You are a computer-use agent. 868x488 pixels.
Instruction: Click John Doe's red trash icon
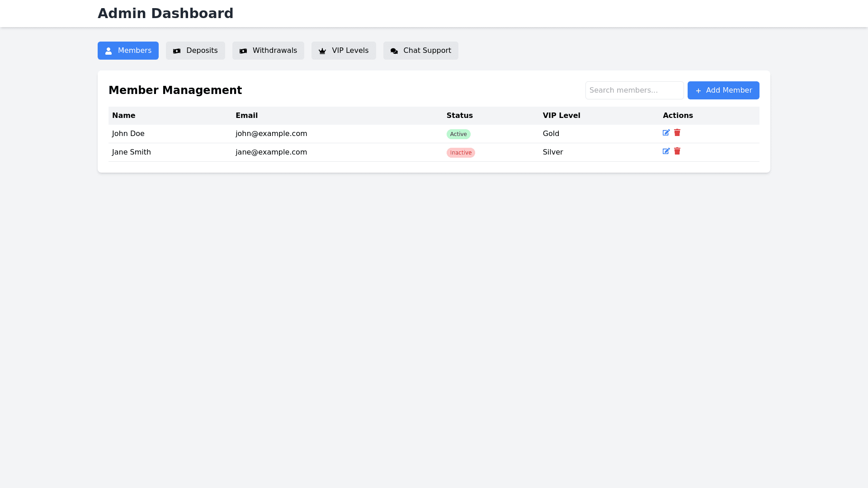tap(677, 133)
